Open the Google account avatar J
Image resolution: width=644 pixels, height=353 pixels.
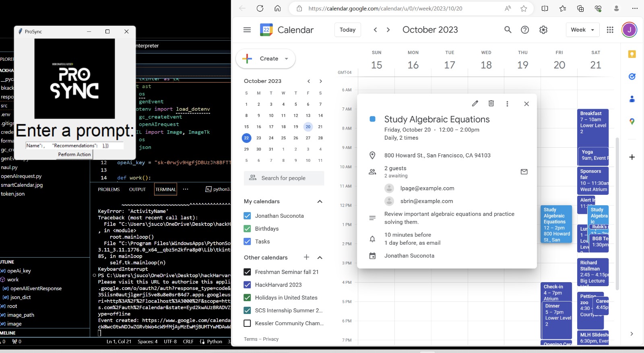[x=629, y=30]
